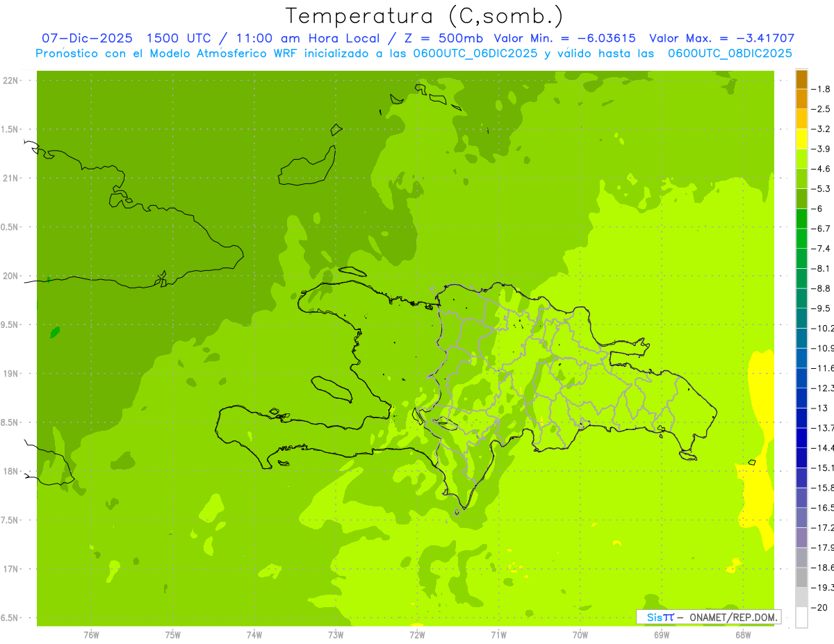Click the green legend swatch below -6
This screenshot has width=834, height=644.
point(801,219)
